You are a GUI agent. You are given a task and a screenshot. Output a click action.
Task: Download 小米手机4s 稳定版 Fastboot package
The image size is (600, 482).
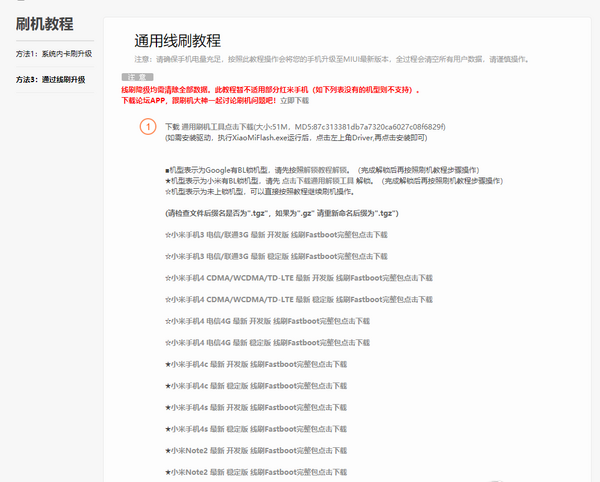click(256, 429)
